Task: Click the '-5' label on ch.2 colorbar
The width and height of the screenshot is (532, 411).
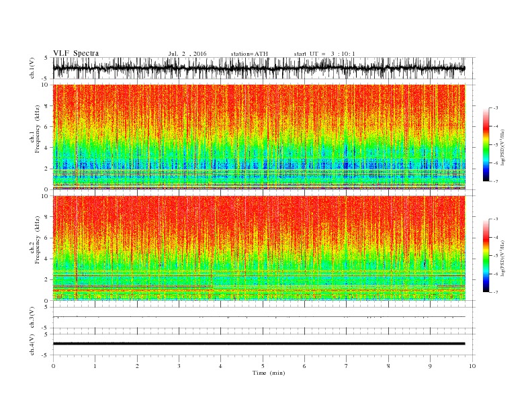Action: pyautogui.click(x=495, y=256)
